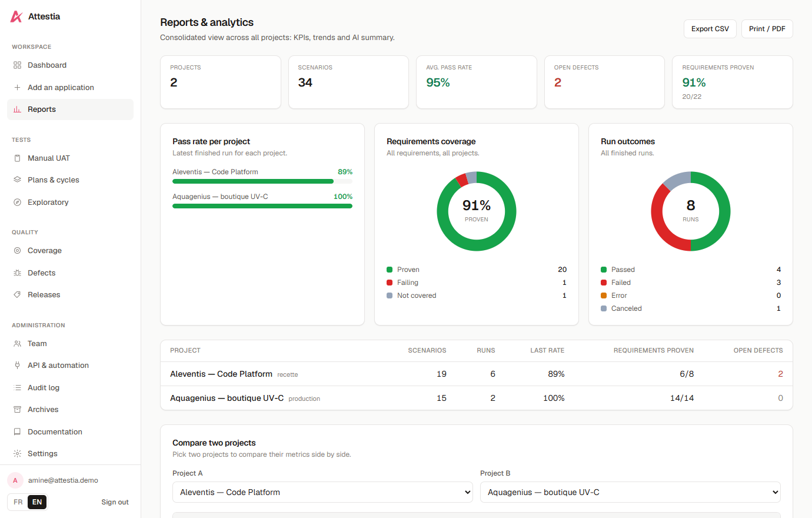Open the Exploratory testing page
The height and width of the screenshot is (518, 812).
[x=70, y=202]
